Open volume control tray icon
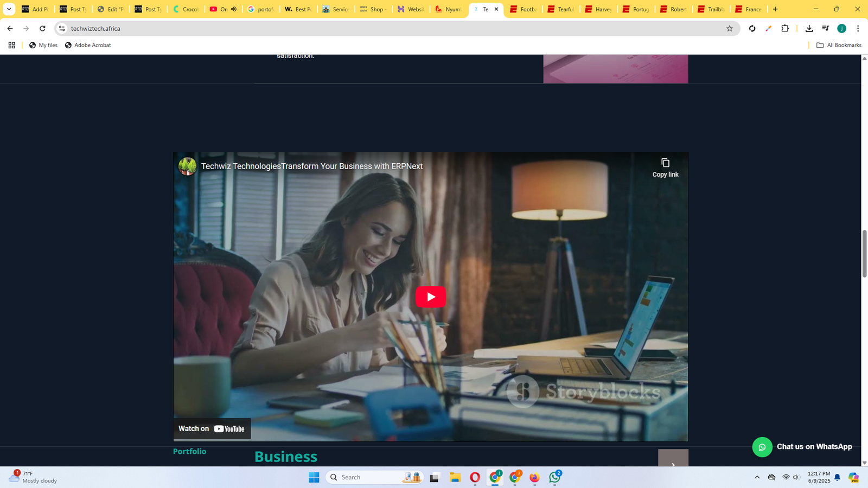Viewport: 868px width, 488px height. [796, 477]
